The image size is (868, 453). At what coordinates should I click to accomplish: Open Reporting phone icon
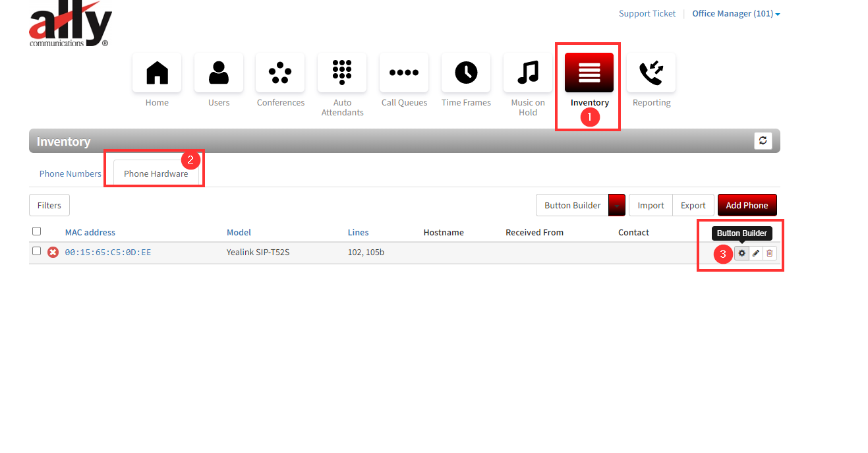651,73
